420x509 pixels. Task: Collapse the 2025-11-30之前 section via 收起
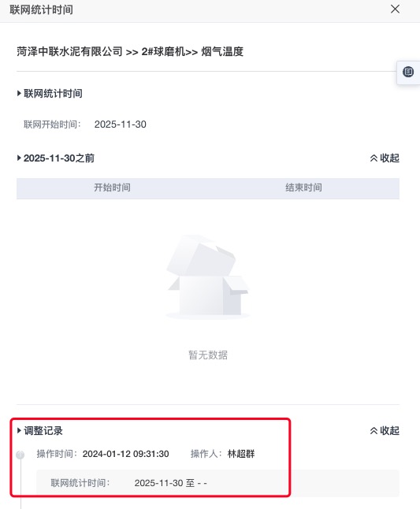[385, 158]
